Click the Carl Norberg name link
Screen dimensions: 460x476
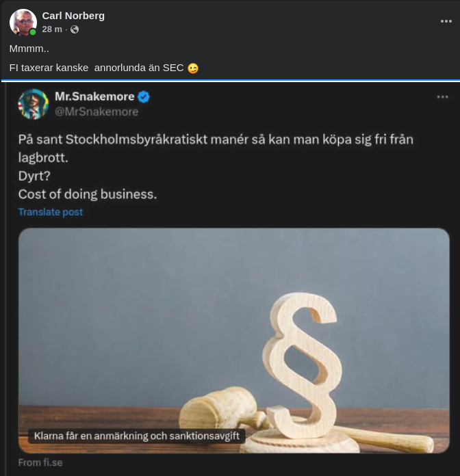pyautogui.click(x=73, y=16)
